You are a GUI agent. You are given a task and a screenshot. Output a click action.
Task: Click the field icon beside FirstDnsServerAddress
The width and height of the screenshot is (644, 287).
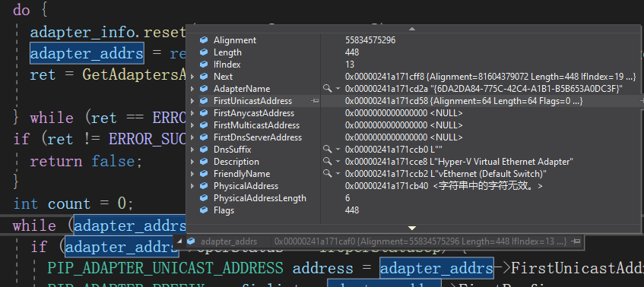click(204, 137)
